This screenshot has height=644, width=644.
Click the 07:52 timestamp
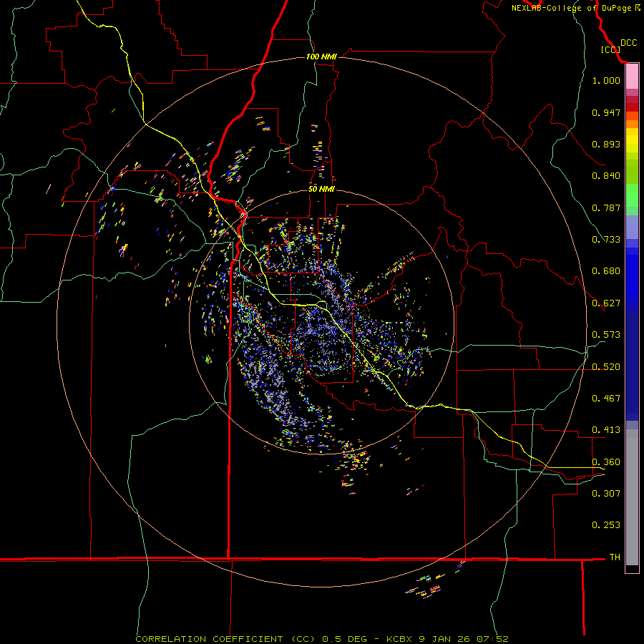click(x=492, y=639)
